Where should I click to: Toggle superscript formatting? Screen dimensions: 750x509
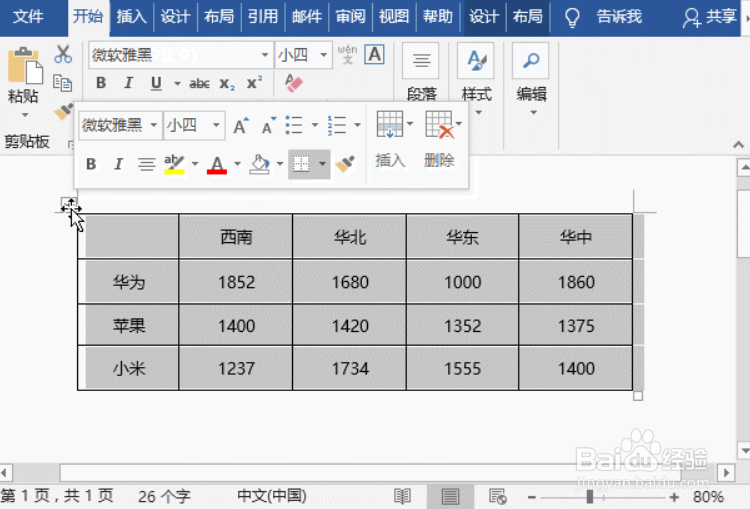tap(254, 82)
